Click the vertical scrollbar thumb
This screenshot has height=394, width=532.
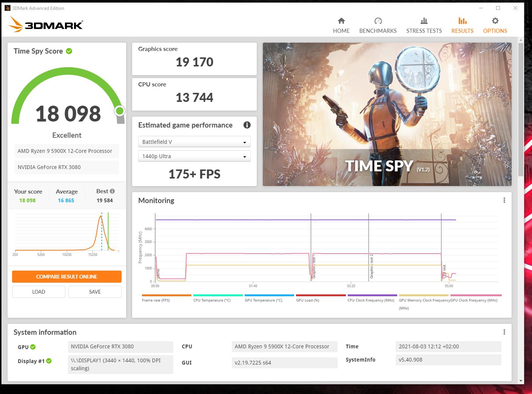click(521, 109)
